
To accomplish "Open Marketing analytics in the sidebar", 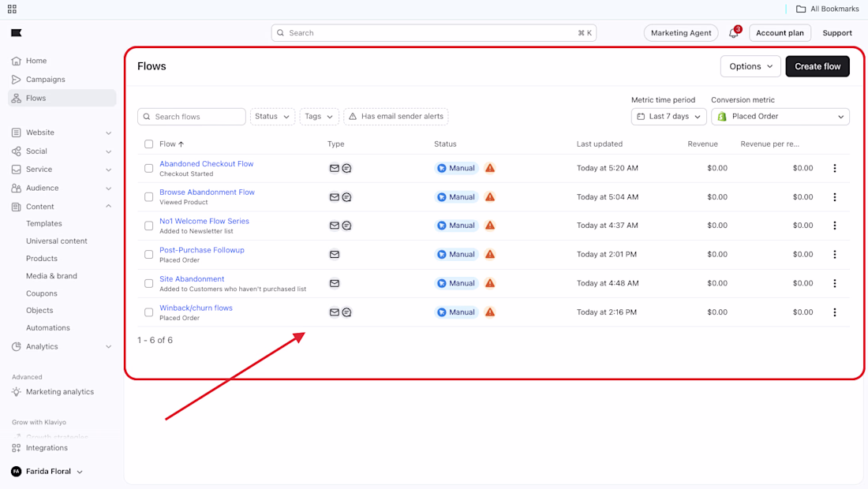I will click(60, 392).
